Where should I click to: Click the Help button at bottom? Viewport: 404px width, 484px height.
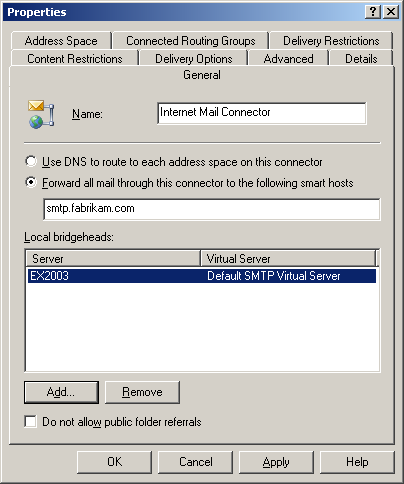pyautogui.click(x=357, y=462)
